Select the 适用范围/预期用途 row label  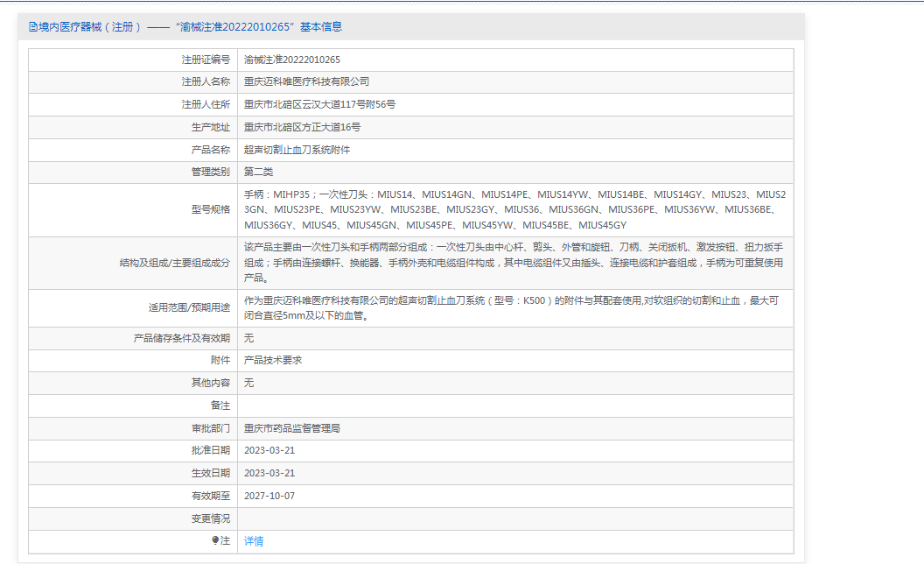coord(189,308)
